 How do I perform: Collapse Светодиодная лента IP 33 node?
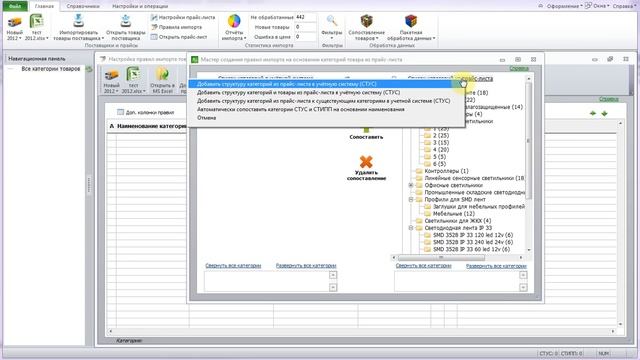(x=411, y=228)
